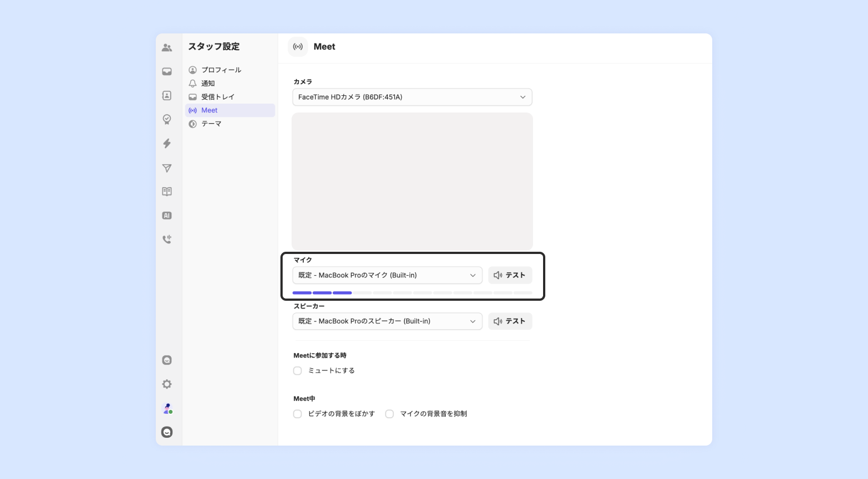868x479 pixels.
Task: Click the checkmark badge icon in left rail
Action: [x=167, y=120]
